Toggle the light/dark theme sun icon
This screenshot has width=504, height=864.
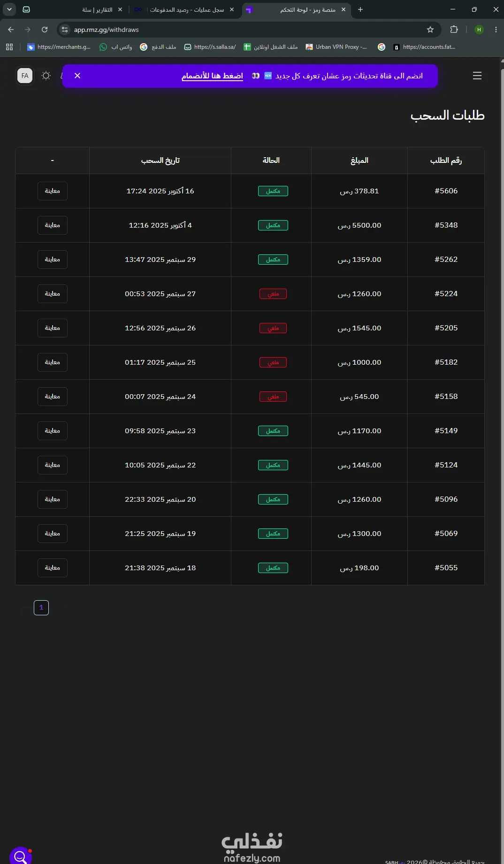tap(46, 76)
